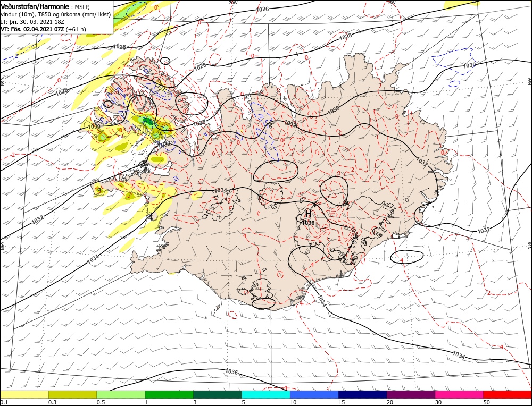Click the 1026 label on the topmost isobar
Image resolution: width=532 pixels, height=406 pixels.
[262, 9]
